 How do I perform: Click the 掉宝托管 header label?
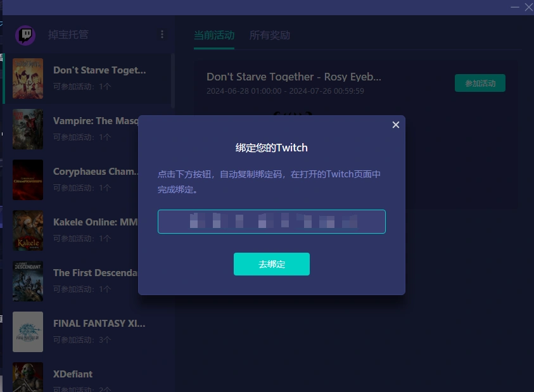tap(68, 34)
